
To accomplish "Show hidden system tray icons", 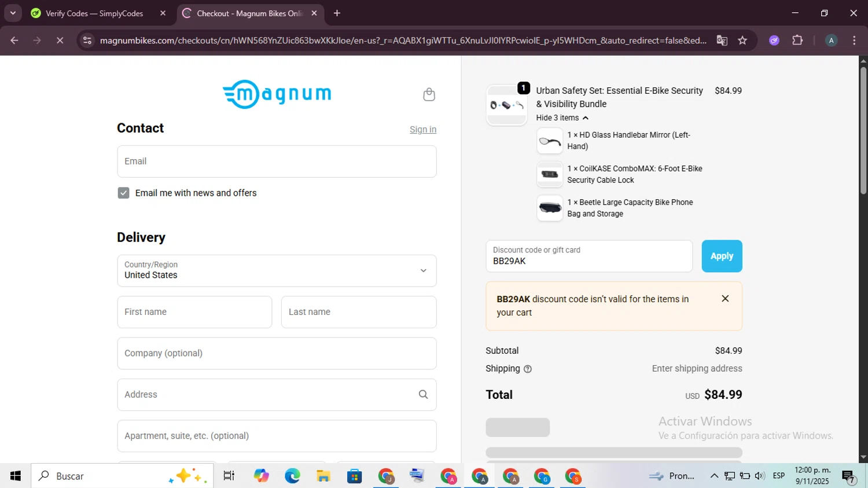I will click(714, 476).
